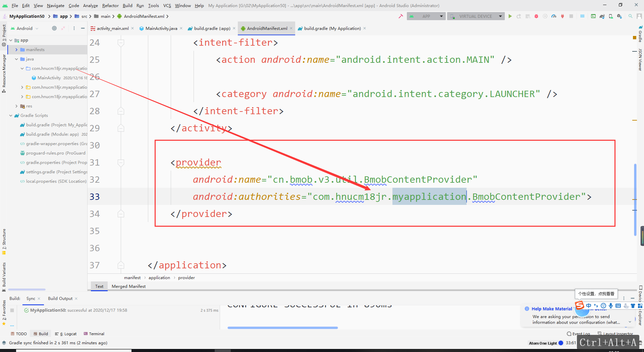644x352 pixels.
Task: Click the Search Everywhere magnifier icon
Action: [631, 16]
